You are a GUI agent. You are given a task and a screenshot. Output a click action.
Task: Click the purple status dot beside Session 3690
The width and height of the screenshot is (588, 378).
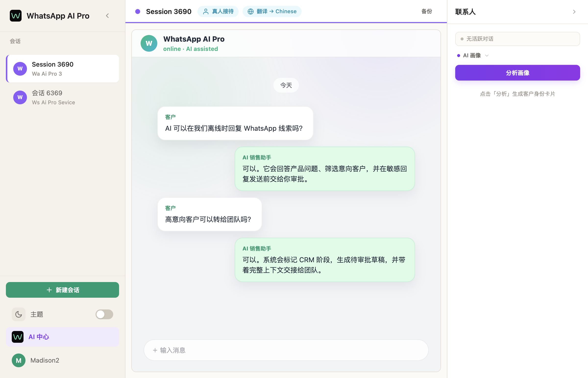tap(138, 12)
